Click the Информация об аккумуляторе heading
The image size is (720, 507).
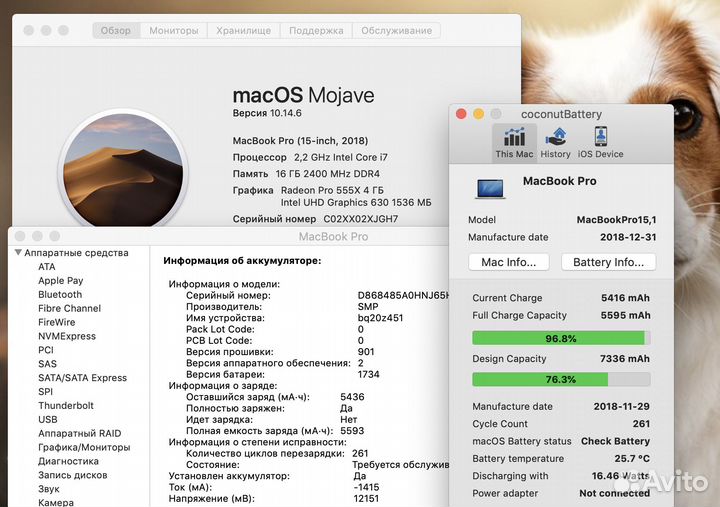pos(242,261)
